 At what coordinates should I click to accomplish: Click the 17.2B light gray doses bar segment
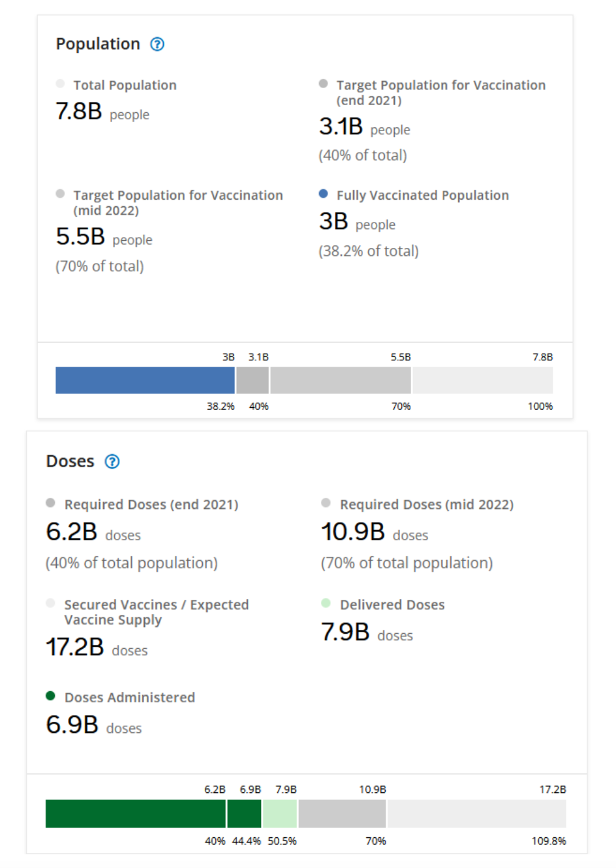476,814
